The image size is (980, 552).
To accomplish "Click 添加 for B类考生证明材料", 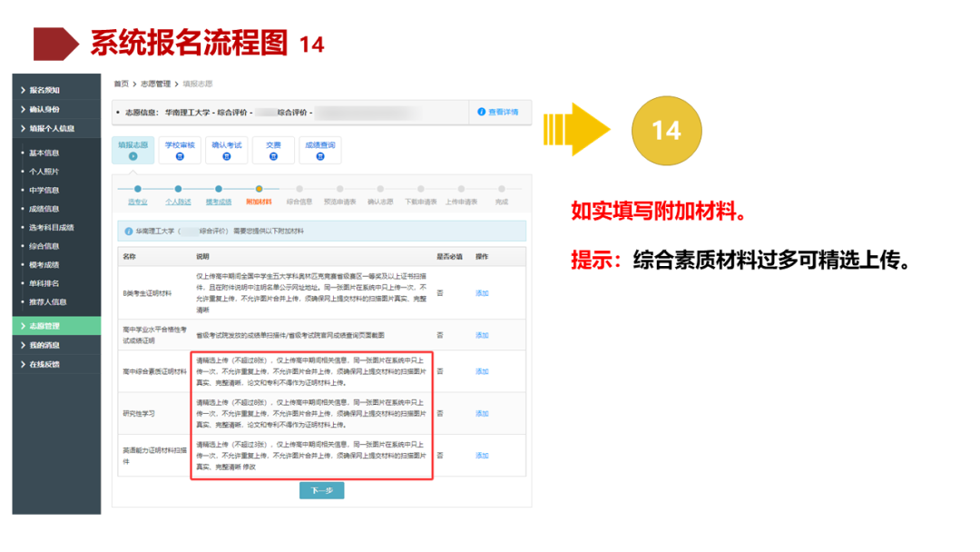I will coord(482,294).
